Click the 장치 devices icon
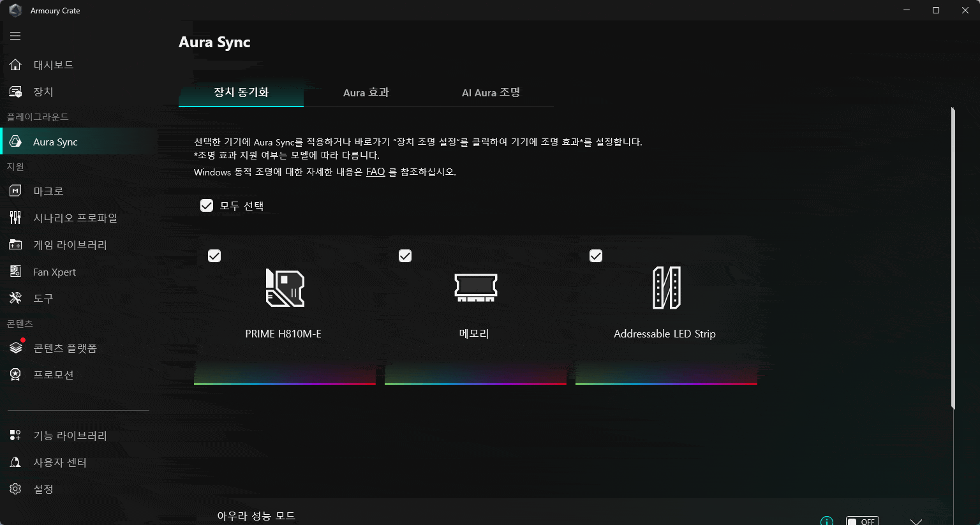The width and height of the screenshot is (980, 525). [x=15, y=92]
